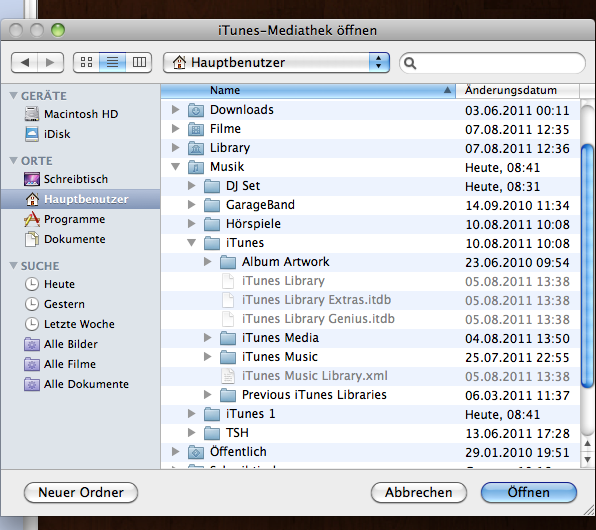
Task: Switch to icon view
Action: coord(86,62)
